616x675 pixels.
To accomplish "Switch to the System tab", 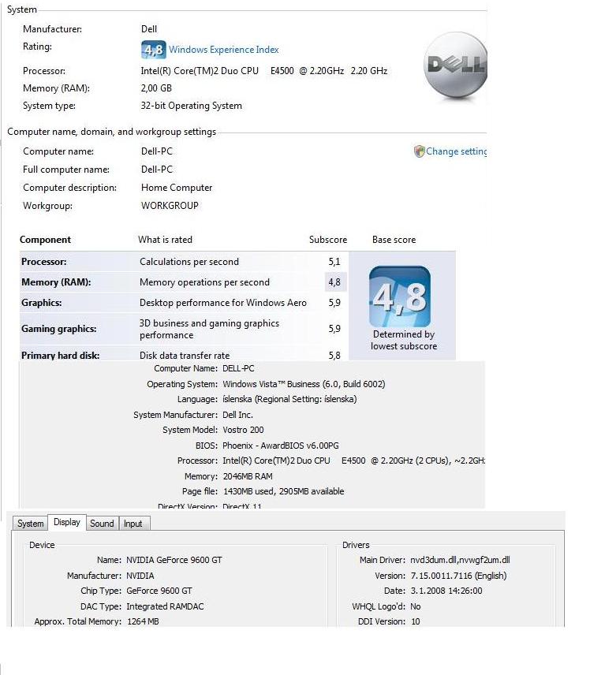I will pos(30,524).
